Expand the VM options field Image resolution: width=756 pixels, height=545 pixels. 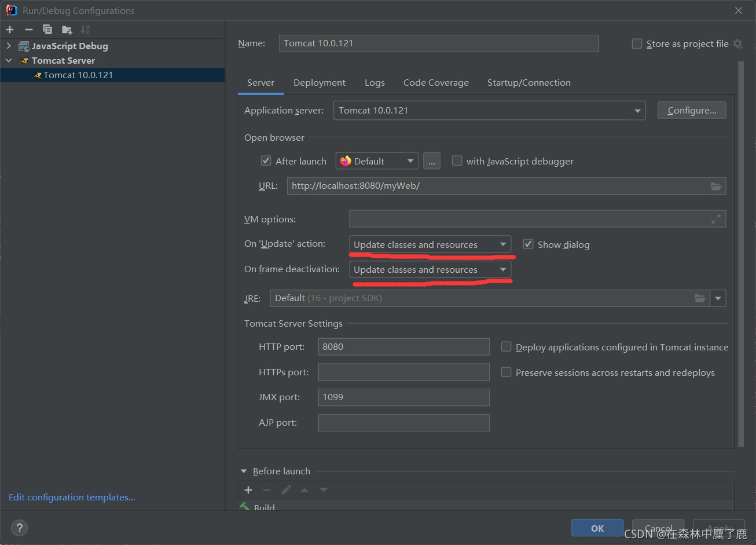tap(716, 219)
